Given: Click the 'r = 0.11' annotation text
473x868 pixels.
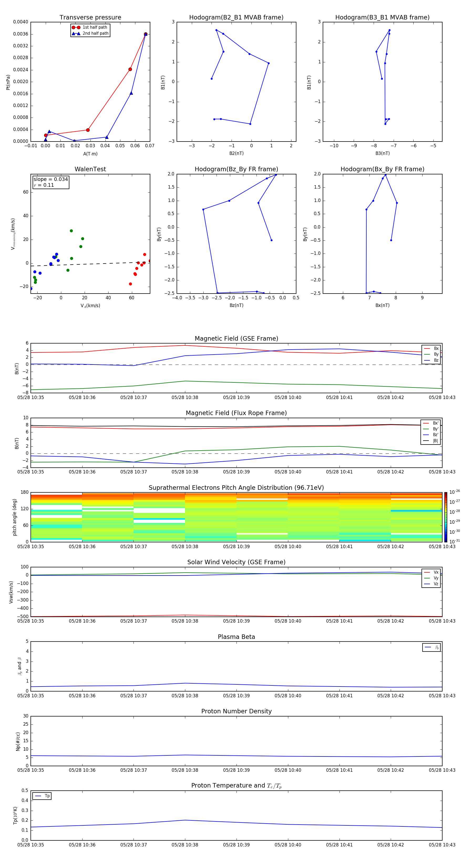Looking at the screenshot, I should point(44,185).
